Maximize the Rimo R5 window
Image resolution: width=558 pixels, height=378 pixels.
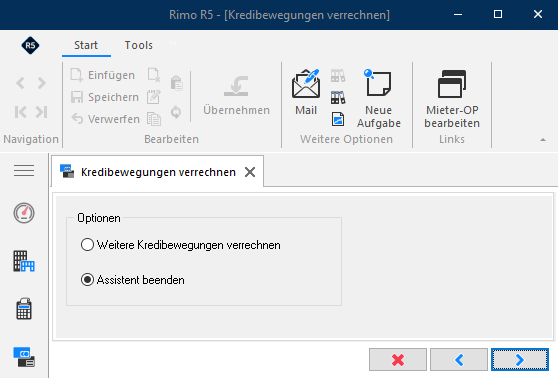click(498, 15)
